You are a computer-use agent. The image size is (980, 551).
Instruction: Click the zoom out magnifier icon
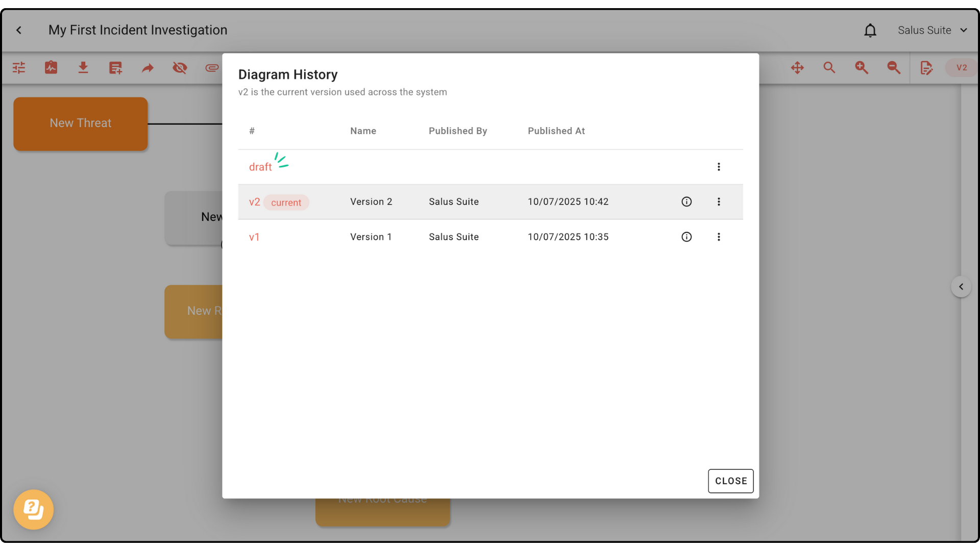click(x=894, y=68)
